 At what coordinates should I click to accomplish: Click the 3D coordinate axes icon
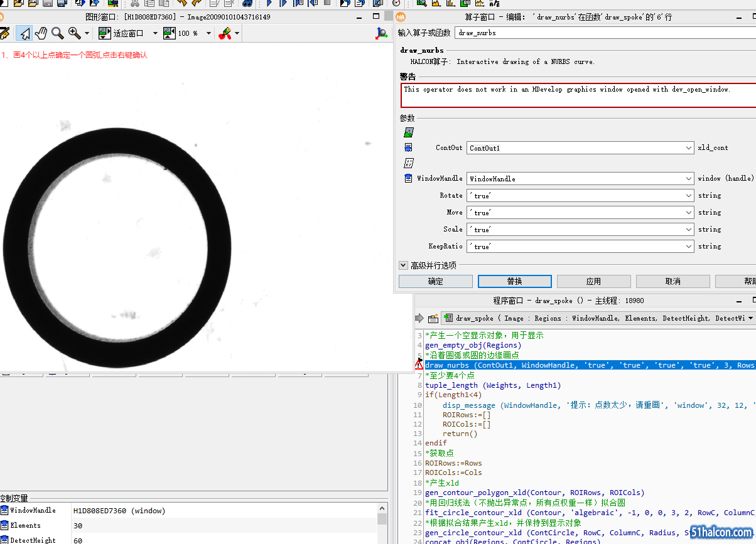[x=381, y=33]
